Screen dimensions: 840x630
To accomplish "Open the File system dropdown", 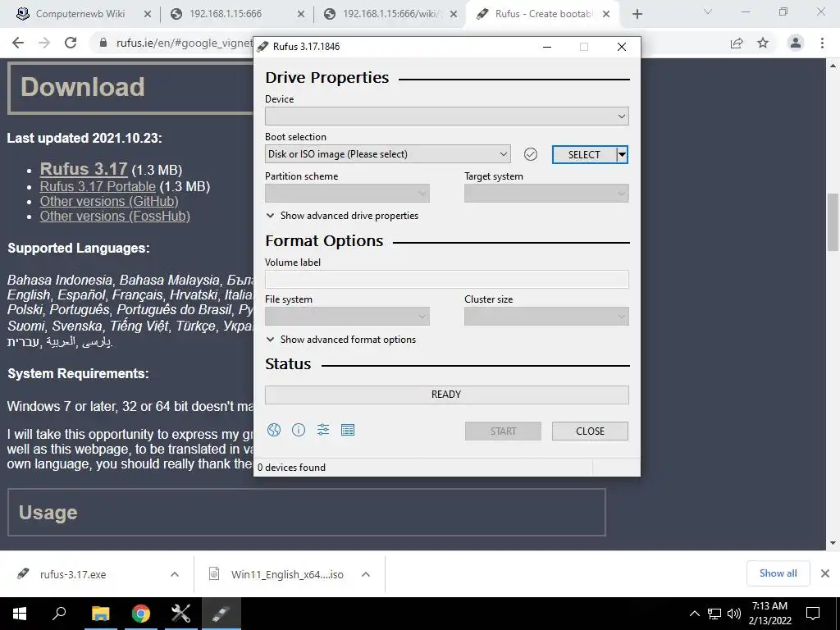I will [x=347, y=317].
